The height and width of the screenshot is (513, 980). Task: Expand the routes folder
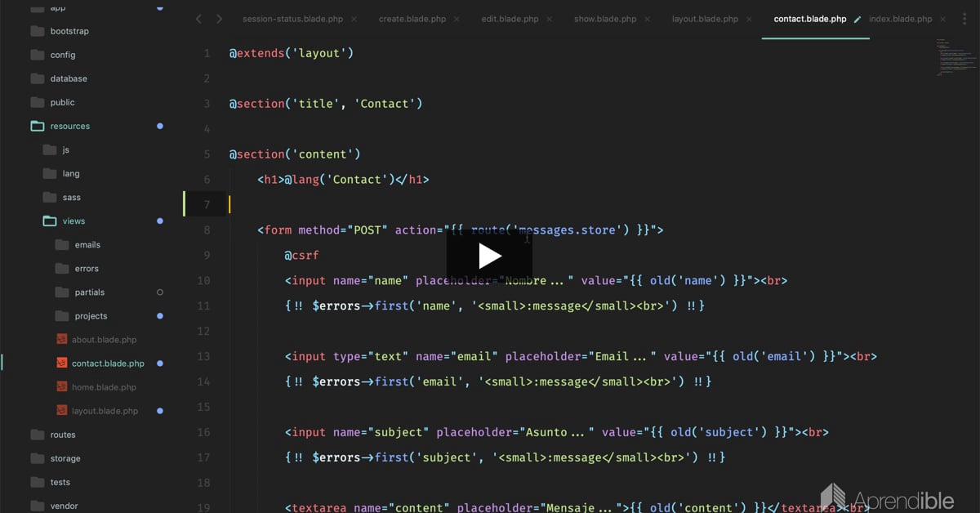(63, 435)
